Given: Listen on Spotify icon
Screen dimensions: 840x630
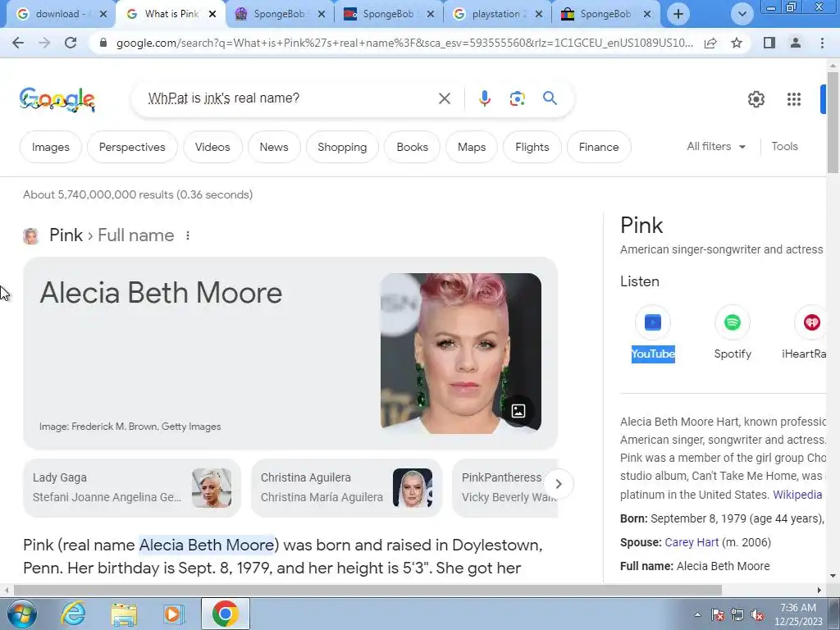Looking at the screenshot, I should 733,322.
